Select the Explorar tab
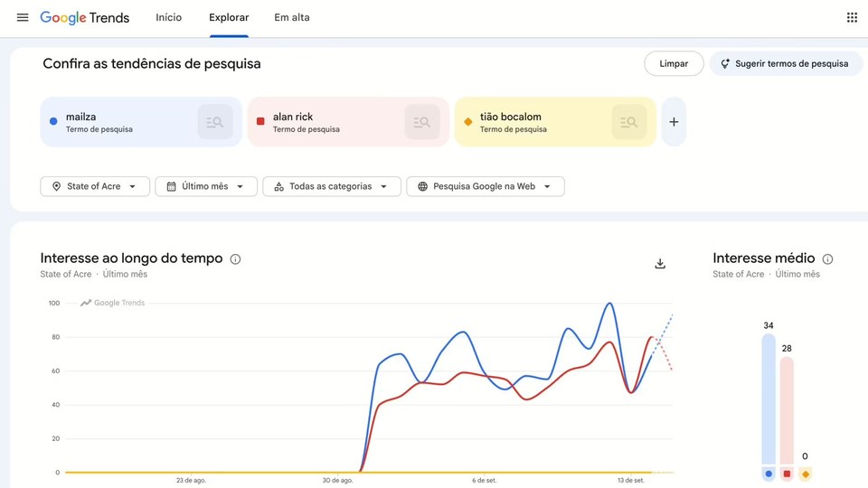This screenshot has height=488, width=868. [x=229, y=17]
